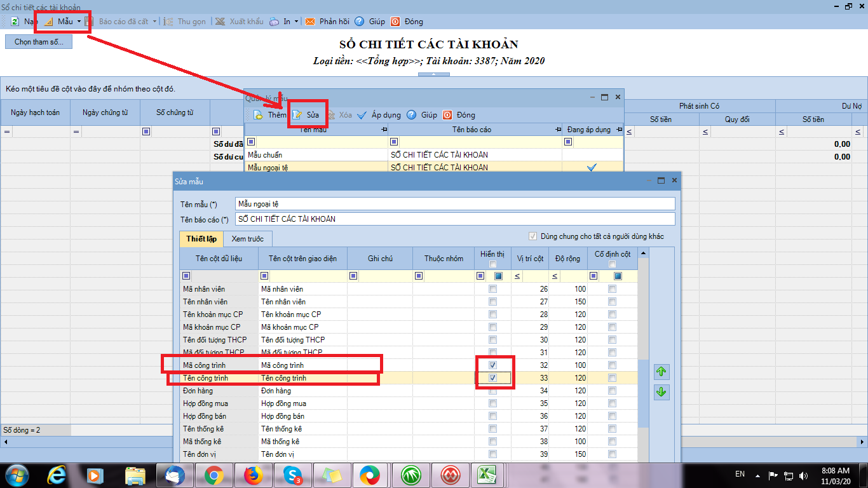
Task: Toggle Hiển thị checkbox for Mã công trình
Action: (492, 365)
